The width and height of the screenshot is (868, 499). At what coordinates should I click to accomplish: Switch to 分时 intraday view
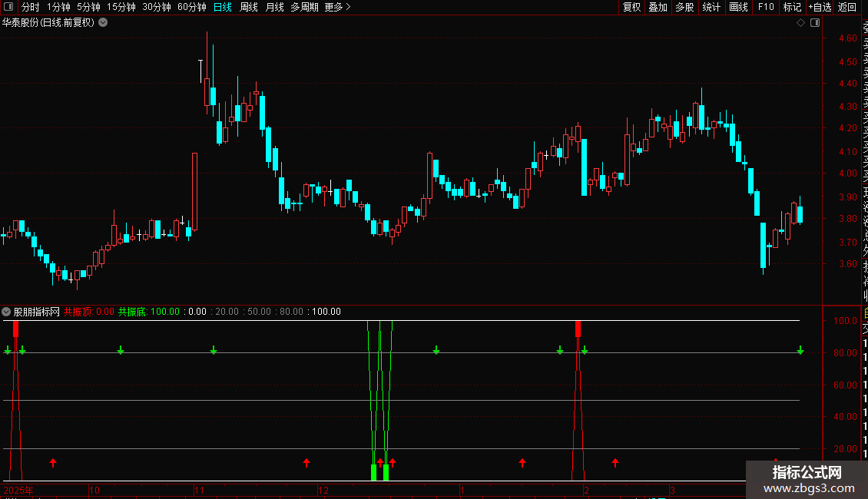tap(31, 7)
